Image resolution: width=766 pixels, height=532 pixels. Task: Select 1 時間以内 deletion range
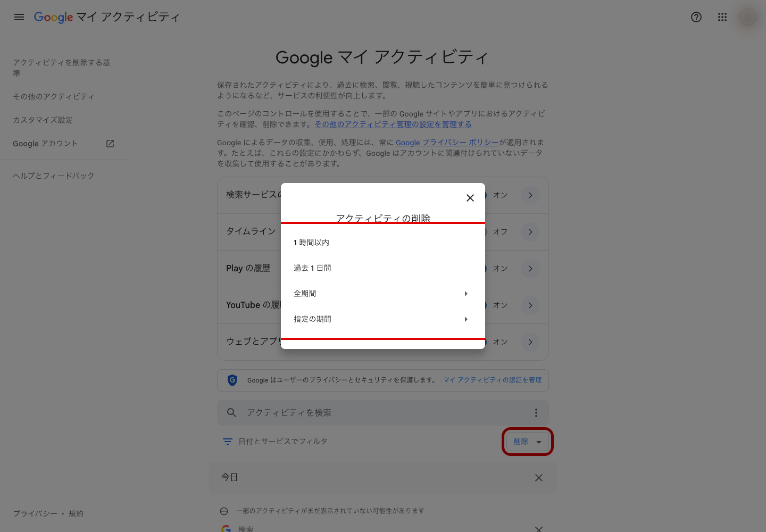(x=383, y=243)
